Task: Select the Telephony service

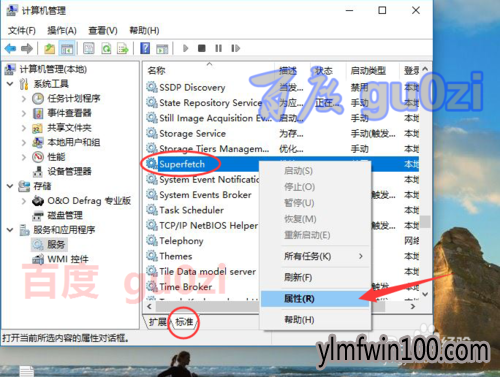Action: 181,241
